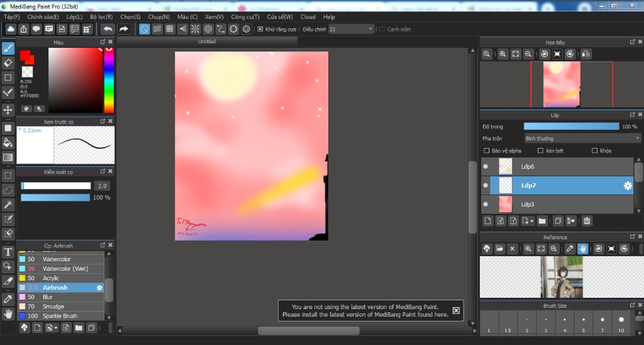This screenshot has height=345, width=644.
Task: Open Cloud menu
Action: (308, 17)
